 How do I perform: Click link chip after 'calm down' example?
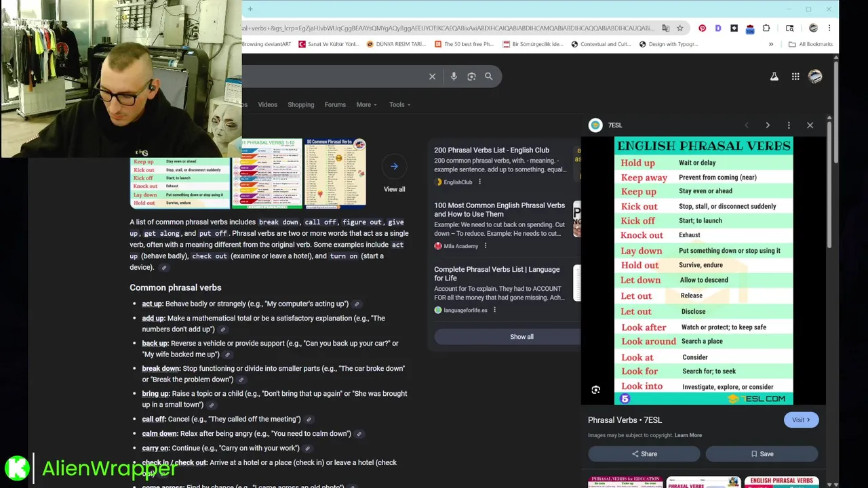[x=359, y=434]
